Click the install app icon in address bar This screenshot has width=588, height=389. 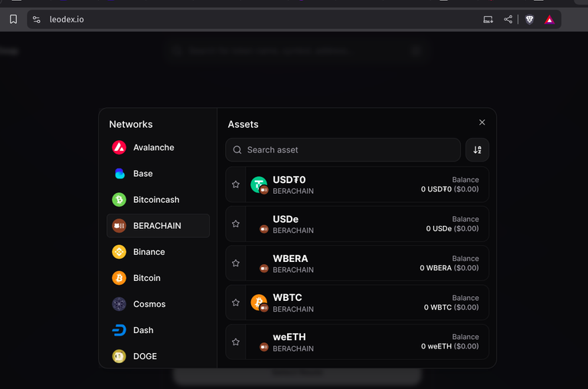[x=488, y=19]
